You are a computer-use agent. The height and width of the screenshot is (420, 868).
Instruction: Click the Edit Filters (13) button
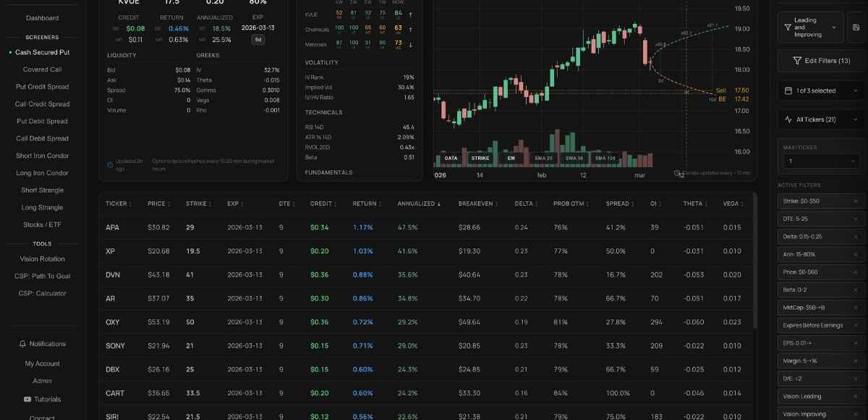tap(820, 61)
